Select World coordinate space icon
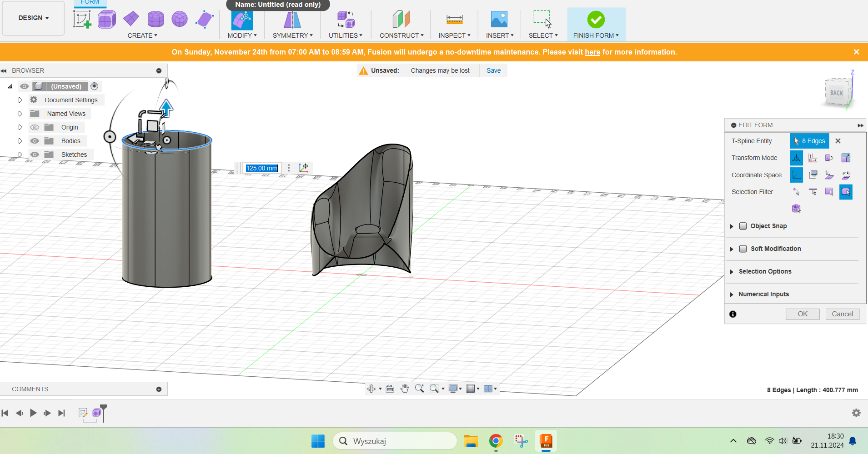Image resolution: width=868 pixels, height=454 pixels. click(x=797, y=175)
